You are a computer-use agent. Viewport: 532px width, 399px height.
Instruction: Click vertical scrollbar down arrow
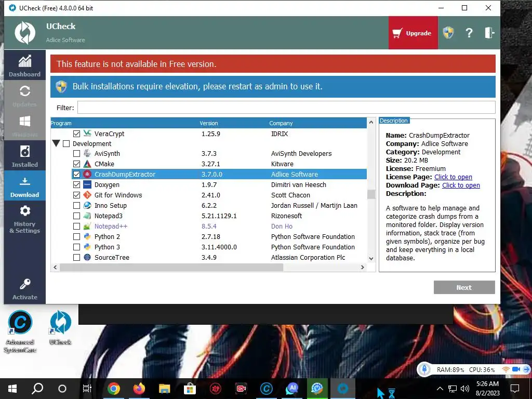(371, 259)
